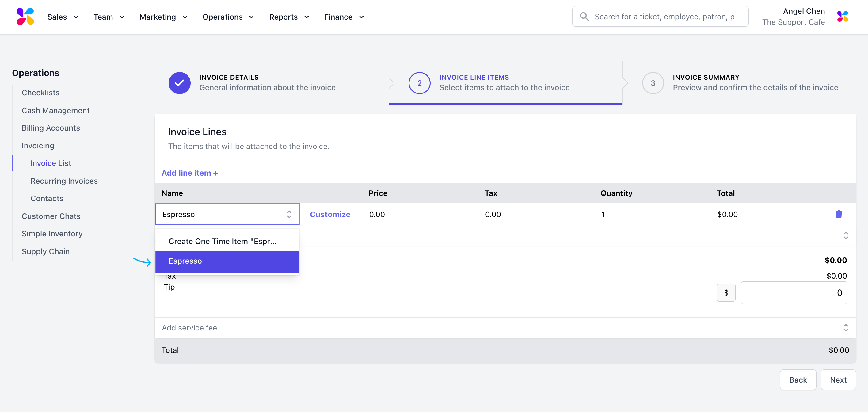
Task: Click the Tip amount input
Action: coord(794,293)
